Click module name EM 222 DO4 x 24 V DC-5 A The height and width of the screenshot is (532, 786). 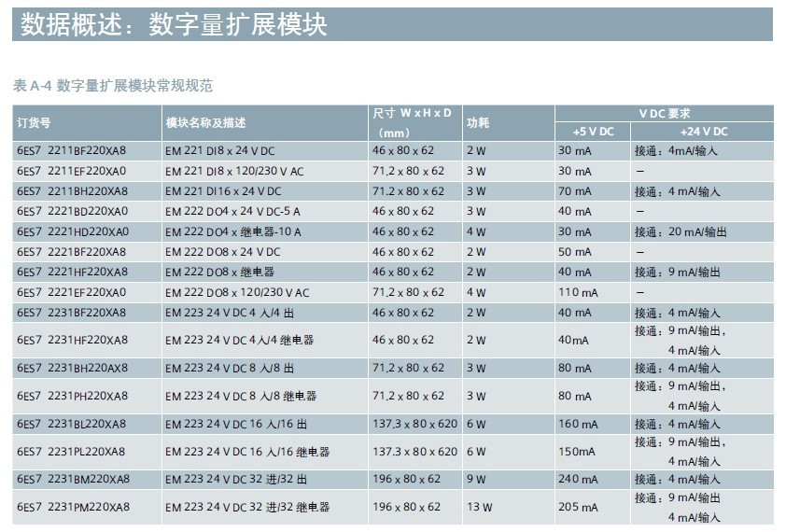(x=232, y=212)
